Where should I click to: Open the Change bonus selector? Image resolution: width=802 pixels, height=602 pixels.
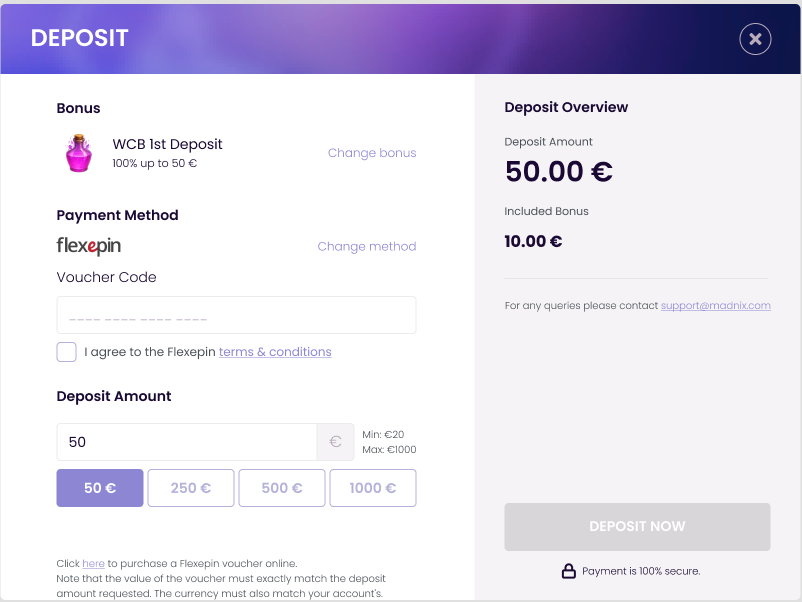coord(372,153)
